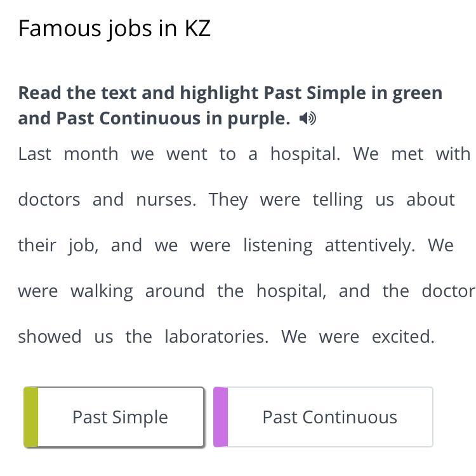Viewport: 476px width, 476px height.
Task: Click the word "nurses" in the passage
Action: tap(166, 200)
